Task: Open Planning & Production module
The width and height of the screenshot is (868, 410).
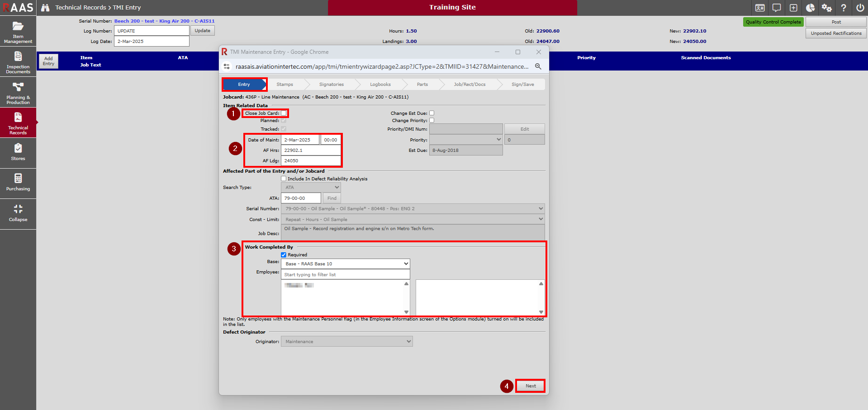Action: pos(18,93)
